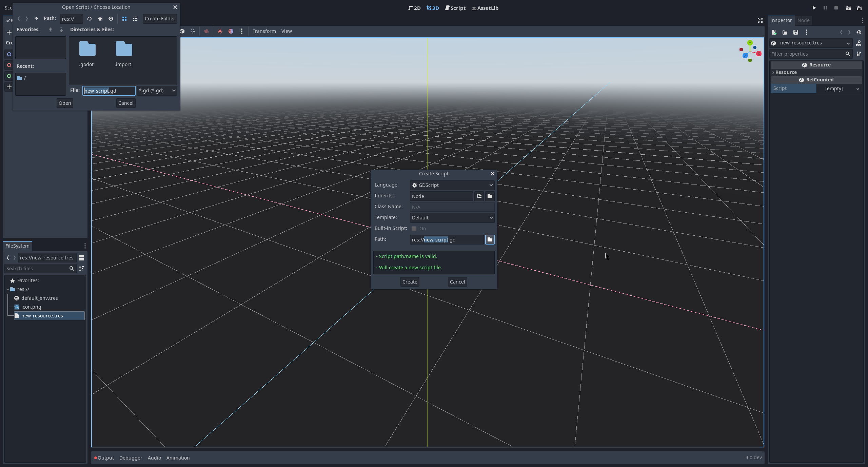Expand the Template Default dropdown
The height and width of the screenshot is (467, 868).
point(452,218)
